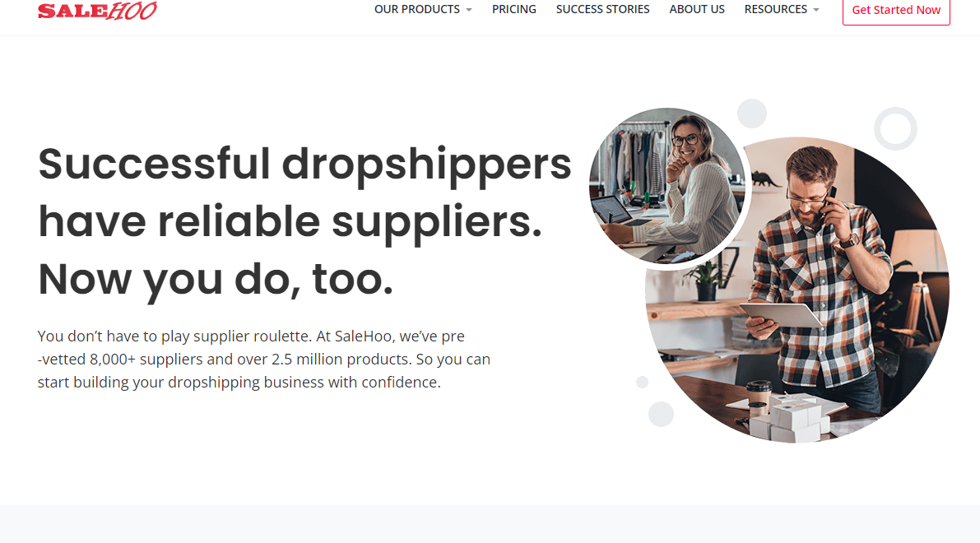This screenshot has height=543, width=980.
Task: Click the gray footer band below the hero
Action: pos(490,524)
